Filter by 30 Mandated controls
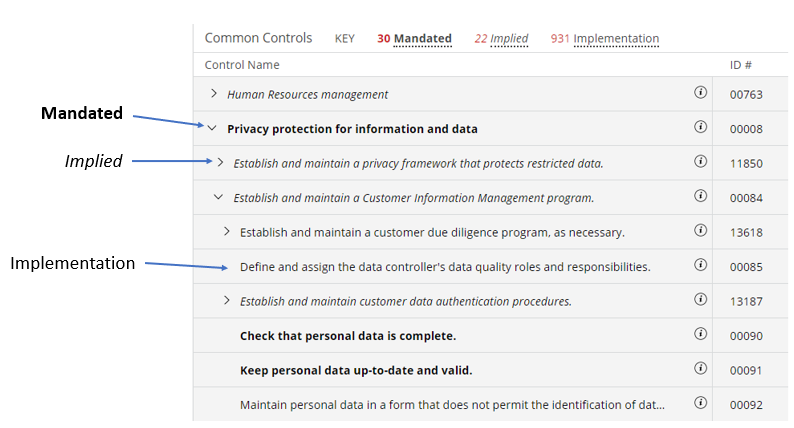The height and width of the screenshot is (428, 794). pyautogui.click(x=414, y=39)
